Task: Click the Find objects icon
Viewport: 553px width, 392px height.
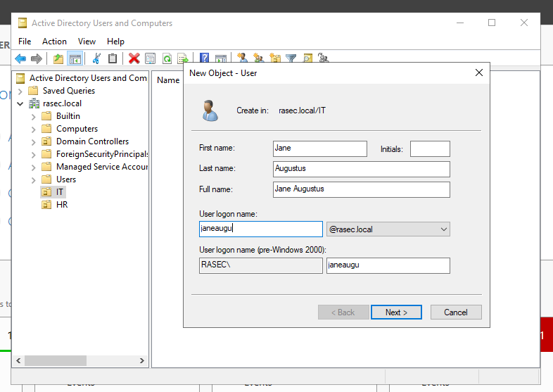Action: pos(307,58)
